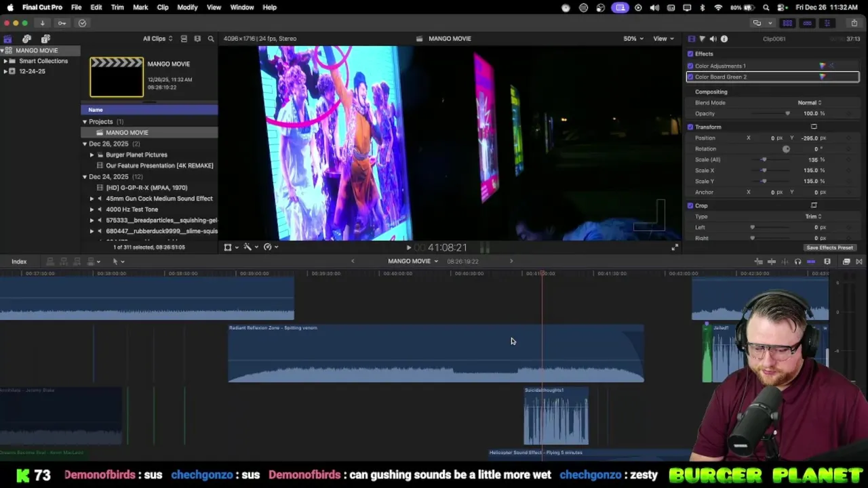Expand the 12-24-25 event

(x=5, y=71)
